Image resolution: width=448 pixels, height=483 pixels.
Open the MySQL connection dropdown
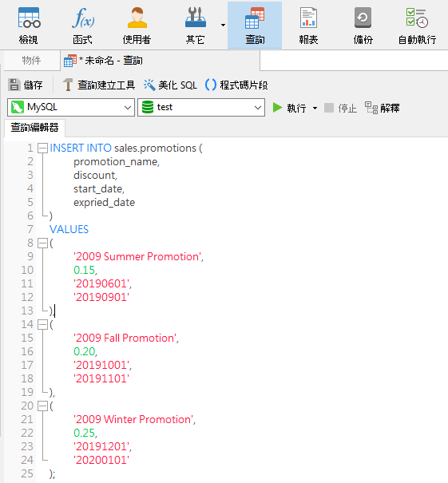pos(71,107)
